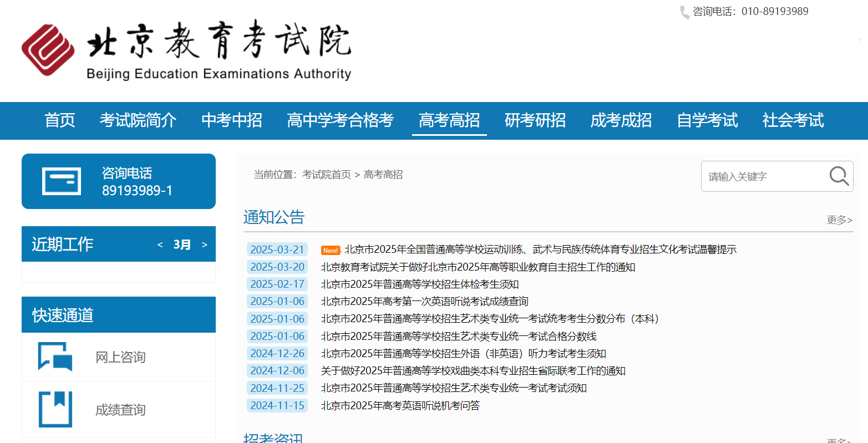
Task: Click the 网上咨询 chat bubble icon
Action: pyautogui.click(x=55, y=357)
